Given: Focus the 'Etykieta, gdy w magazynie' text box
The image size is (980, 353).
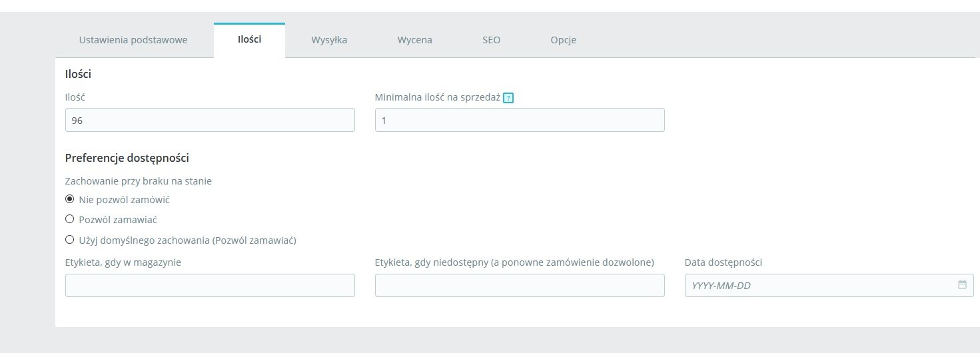Looking at the screenshot, I should point(210,285).
